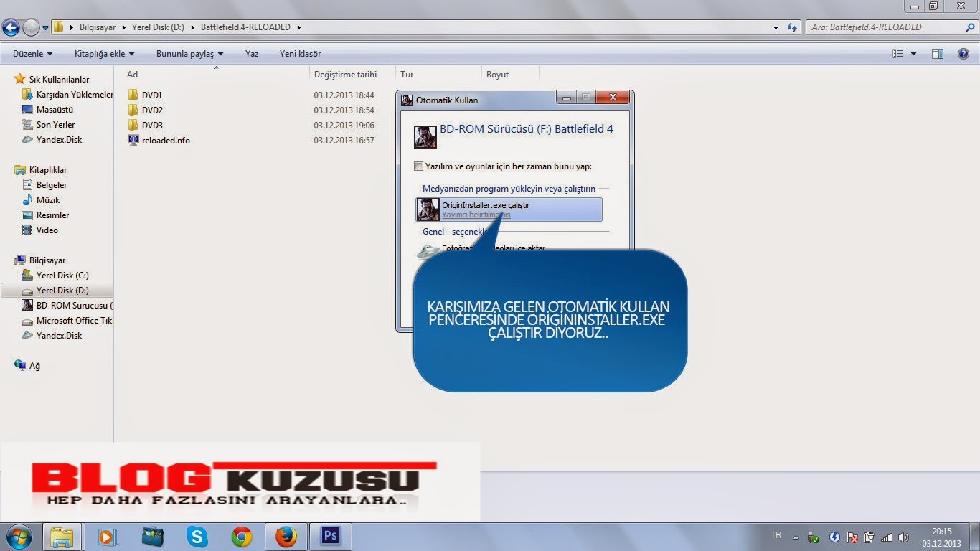Refresh the Battlefield.4-RELOADED folder view
Screen dimensions: 980x551
pos(792,27)
